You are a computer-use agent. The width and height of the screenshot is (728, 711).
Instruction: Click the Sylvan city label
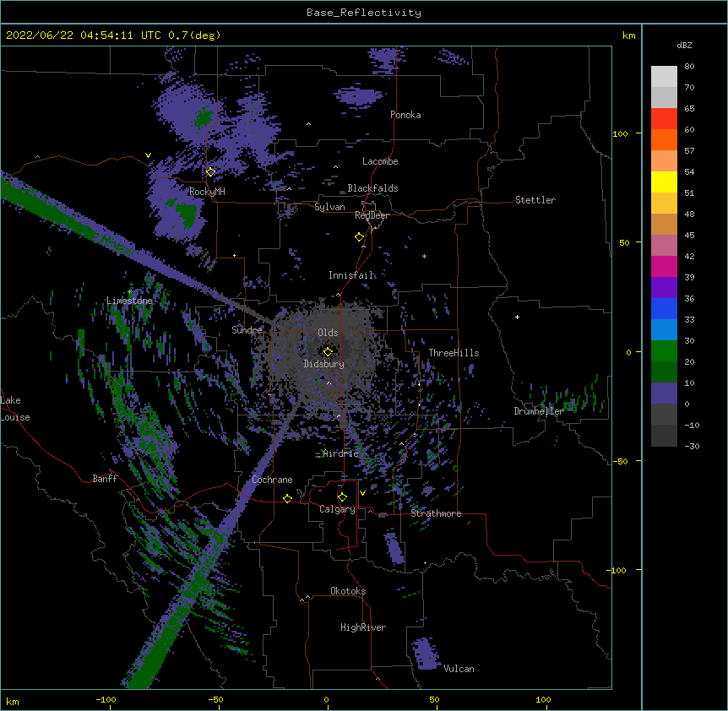pos(329,207)
